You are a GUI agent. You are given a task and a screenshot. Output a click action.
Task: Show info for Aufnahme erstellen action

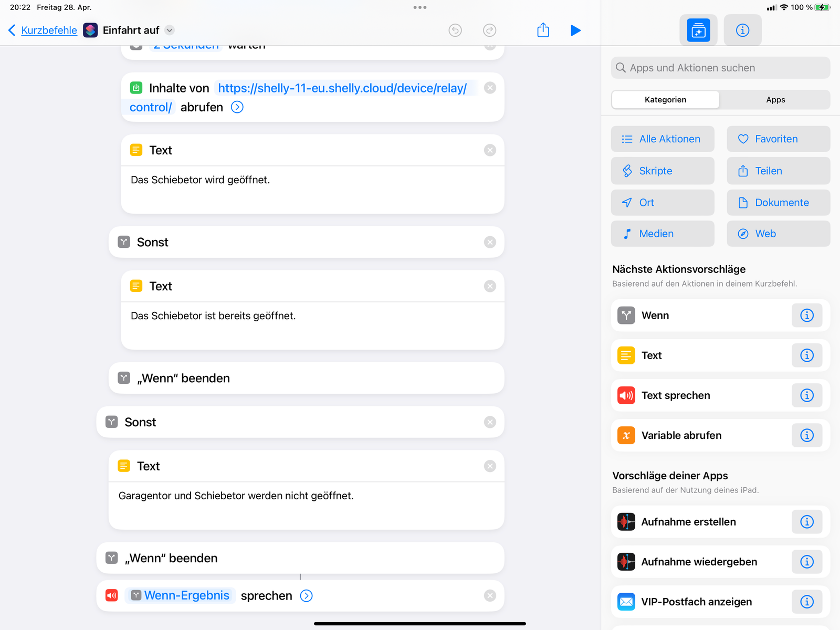click(806, 522)
